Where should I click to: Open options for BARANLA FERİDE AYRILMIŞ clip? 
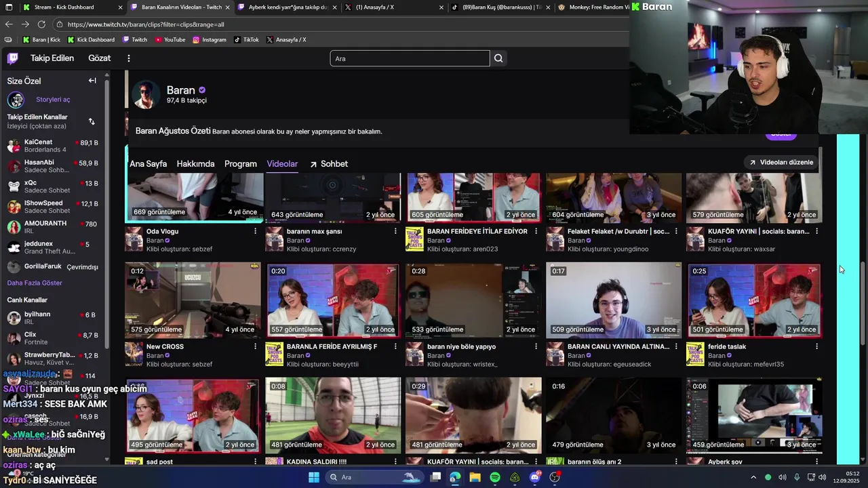(x=395, y=347)
